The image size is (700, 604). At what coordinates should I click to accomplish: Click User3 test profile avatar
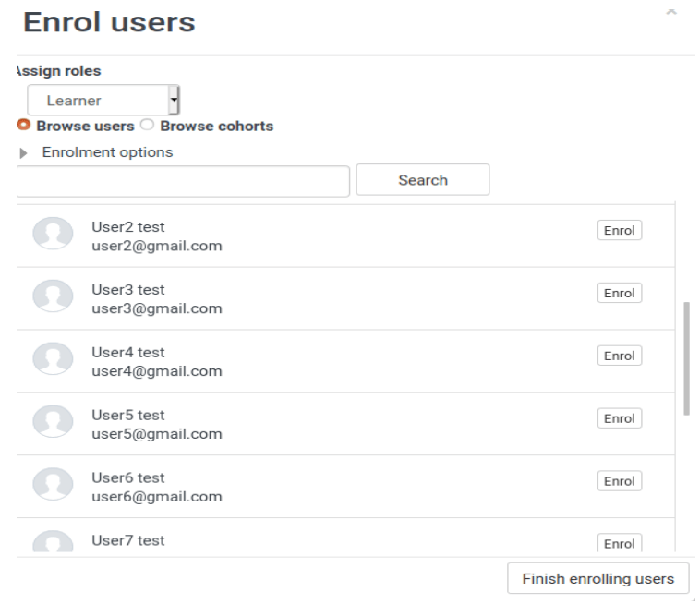(53, 296)
